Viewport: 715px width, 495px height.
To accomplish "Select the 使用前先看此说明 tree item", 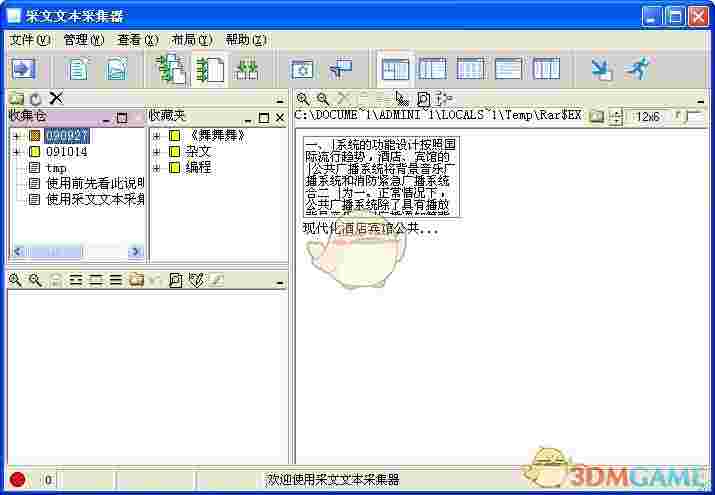I will (x=95, y=184).
